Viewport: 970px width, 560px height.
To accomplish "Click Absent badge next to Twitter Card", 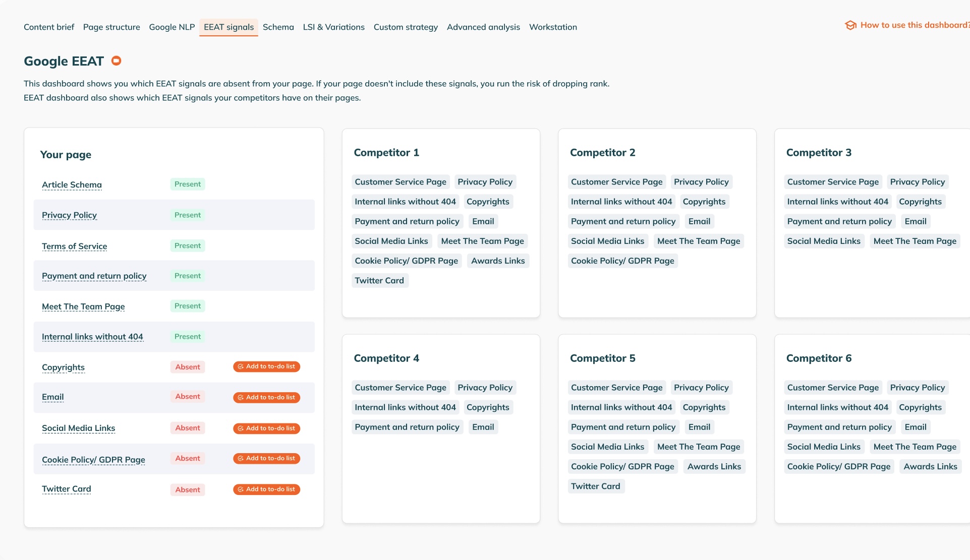I will tap(188, 490).
